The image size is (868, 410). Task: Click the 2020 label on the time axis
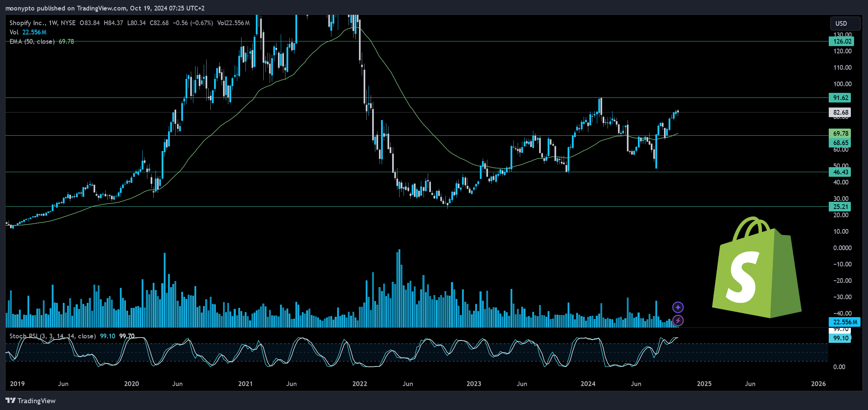click(131, 384)
